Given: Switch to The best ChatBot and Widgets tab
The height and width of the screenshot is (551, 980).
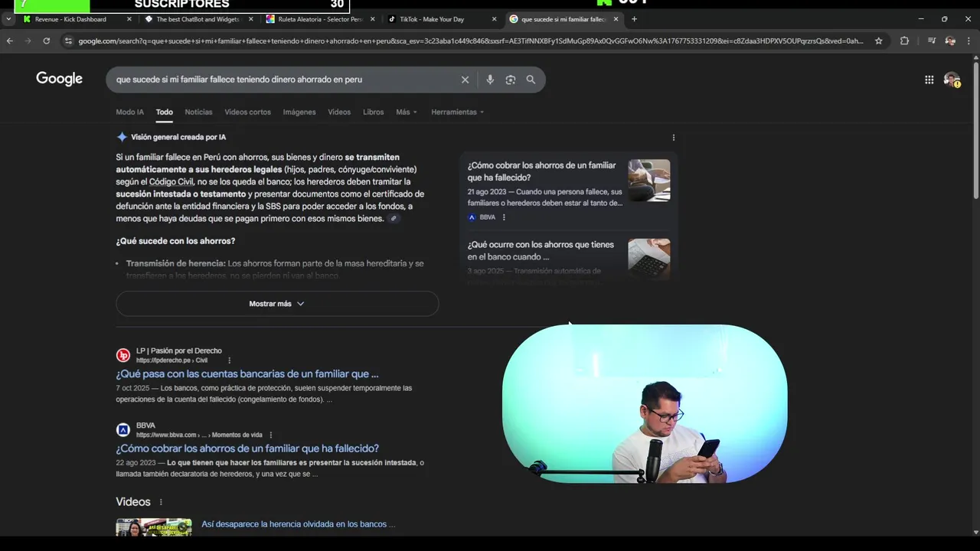Looking at the screenshot, I should pyautogui.click(x=198, y=19).
